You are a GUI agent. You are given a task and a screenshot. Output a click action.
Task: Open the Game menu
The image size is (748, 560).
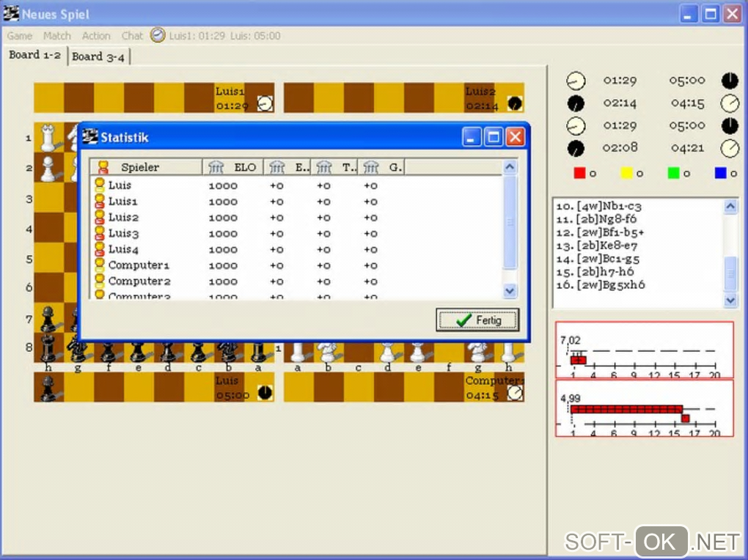[20, 36]
